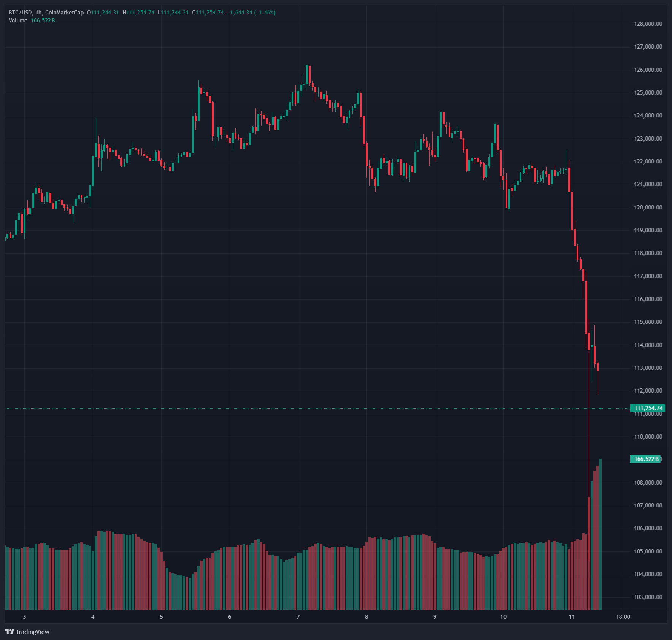Click the legend volume value 166.522 B
The width and height of the screenshot is (672, 640).
click(x=43, y=21)
